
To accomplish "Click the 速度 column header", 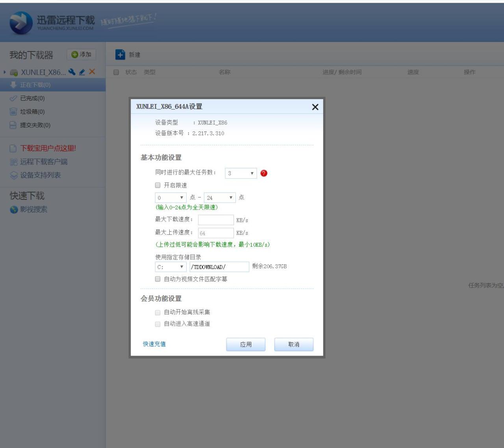I will pos(413,72).
